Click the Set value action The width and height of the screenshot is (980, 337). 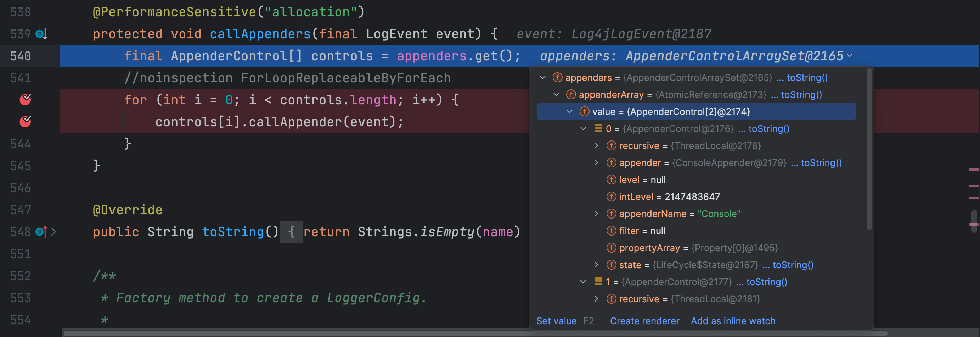[x=556, y=321]
